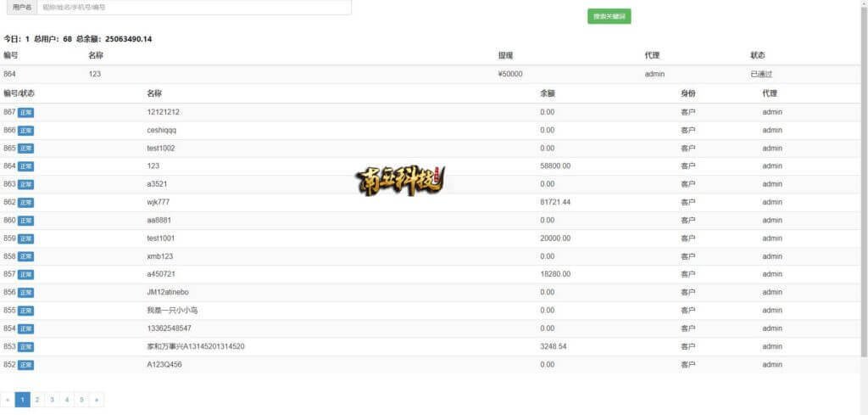Click the 正常 status badge for user 867

pyautogui.click(x=25, y=113)
